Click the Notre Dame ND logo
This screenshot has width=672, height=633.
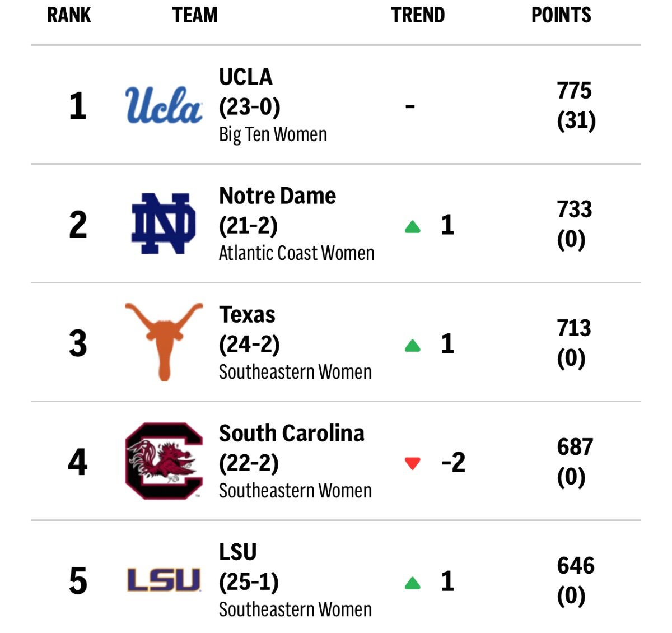click(x=164, y=224)
